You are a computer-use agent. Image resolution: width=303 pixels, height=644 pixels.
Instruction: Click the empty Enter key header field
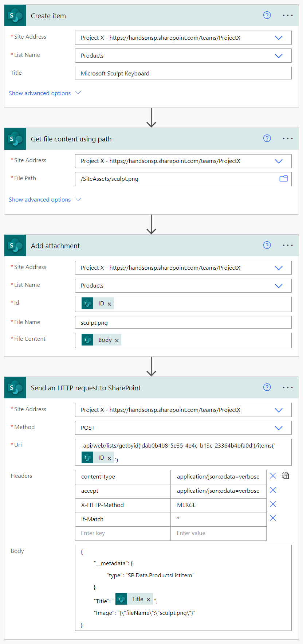click(x=123, y=533)
